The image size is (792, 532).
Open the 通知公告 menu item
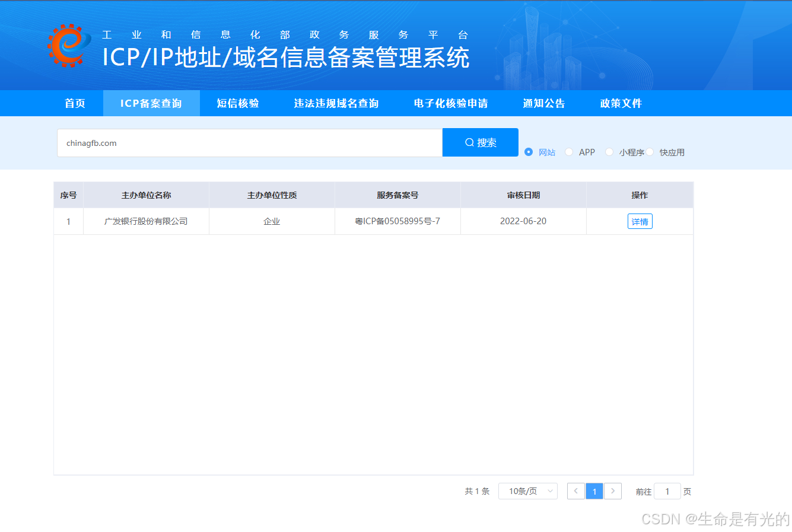(x=543, y=103)
